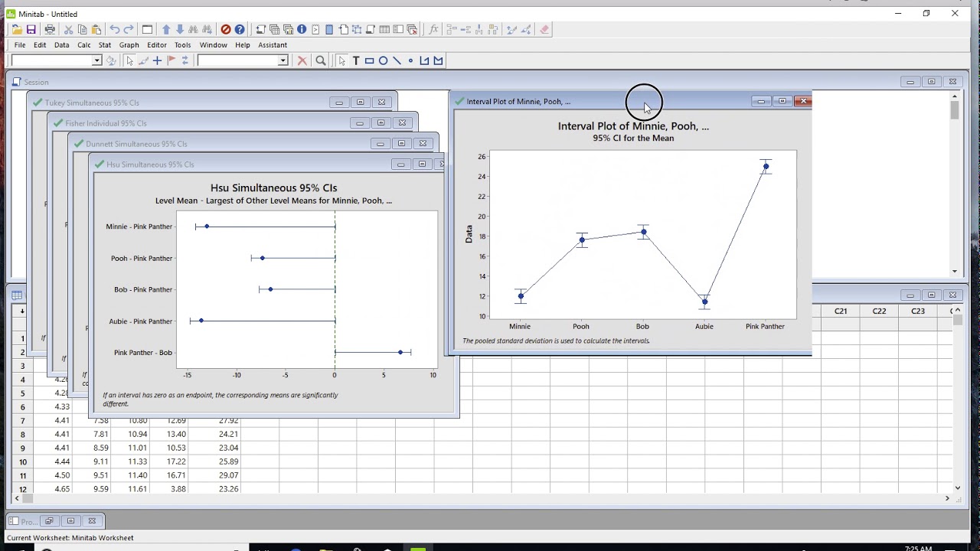The height and width of the screenshot is (551, 980).
Task: Go to the next command with the down arrow
Action: point(180,30)
